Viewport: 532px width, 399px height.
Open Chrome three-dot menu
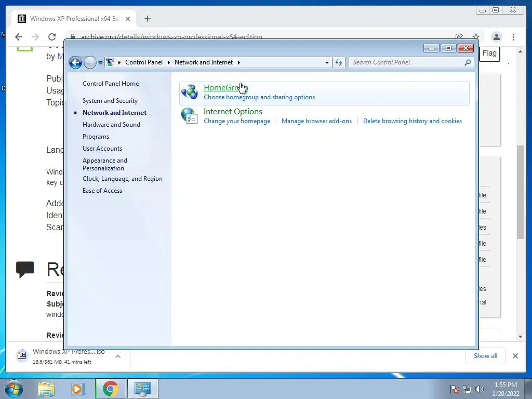pyautogui.click(x=513, y=37)
